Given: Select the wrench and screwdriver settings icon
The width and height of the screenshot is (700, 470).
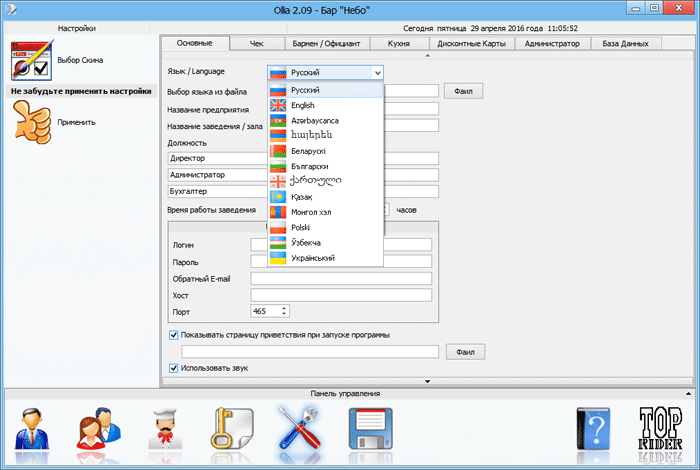Looking at the screenshot, I should [300, 428].
